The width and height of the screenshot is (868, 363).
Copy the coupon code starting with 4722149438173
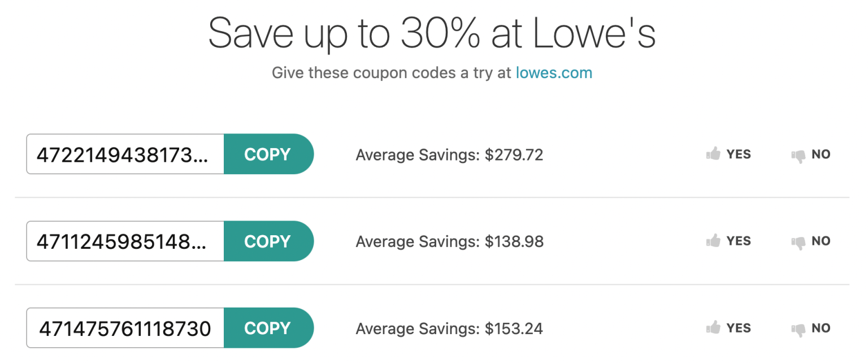(268, 154)
